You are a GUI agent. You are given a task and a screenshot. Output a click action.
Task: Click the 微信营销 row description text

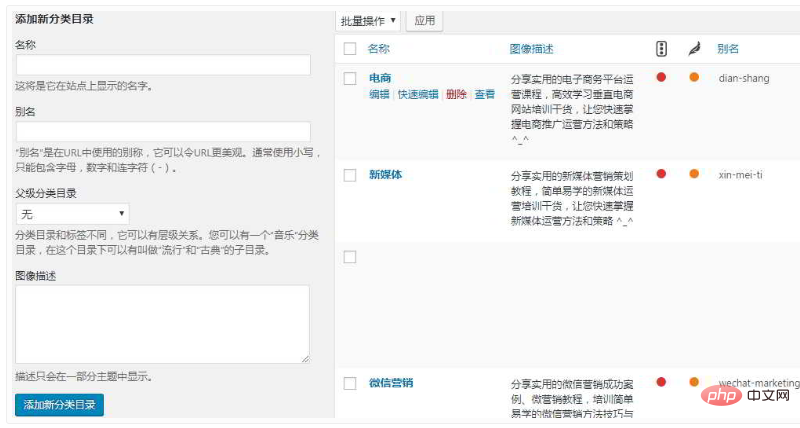click(x=572, y=399)
